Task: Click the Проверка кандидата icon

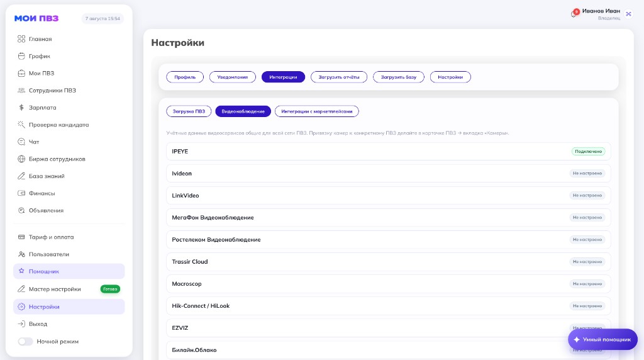Action: point(21,125)
